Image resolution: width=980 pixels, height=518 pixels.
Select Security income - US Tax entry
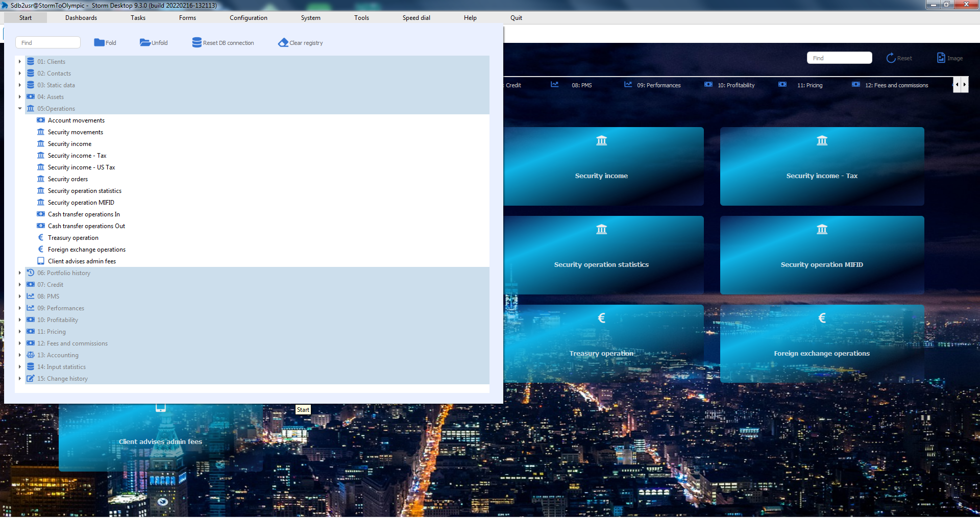(81, 167)
